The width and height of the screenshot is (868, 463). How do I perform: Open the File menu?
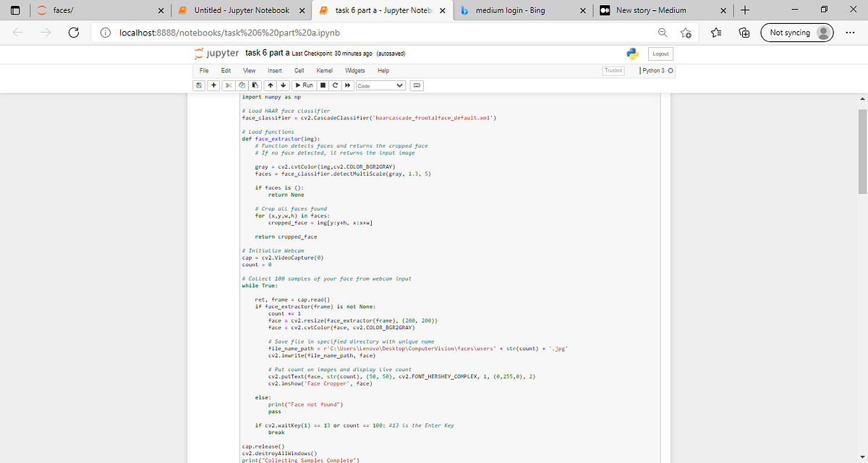204,71
